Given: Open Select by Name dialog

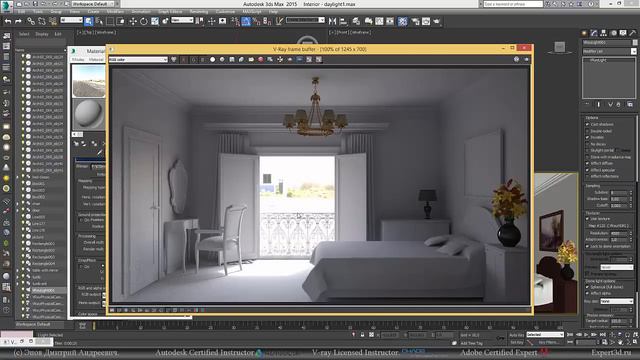Looking at the screenshot, I should tap(99, 21).
